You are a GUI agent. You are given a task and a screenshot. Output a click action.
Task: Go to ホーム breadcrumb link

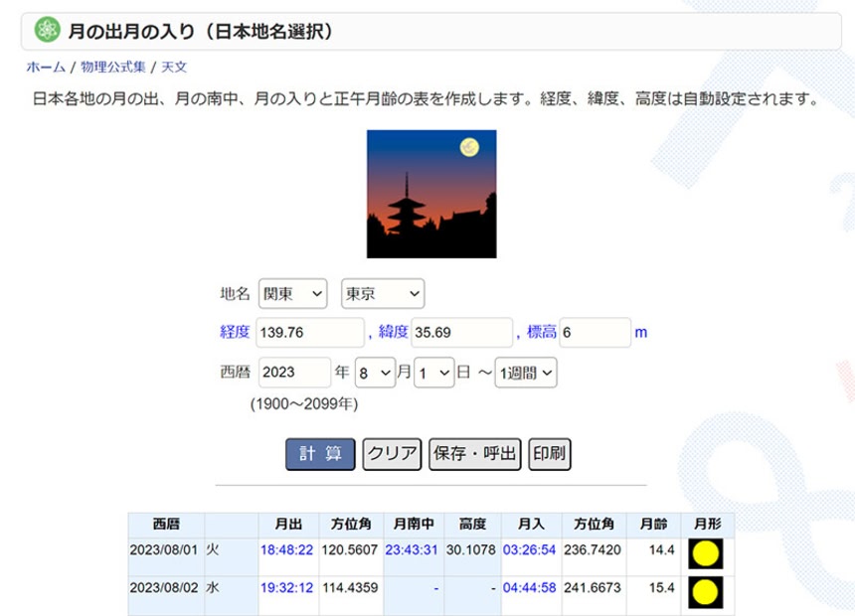46,68
